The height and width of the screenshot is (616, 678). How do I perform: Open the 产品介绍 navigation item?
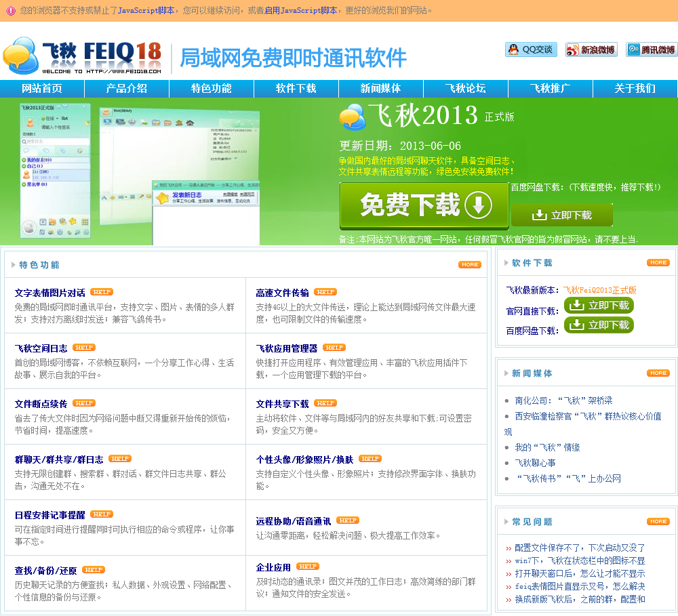127,89
